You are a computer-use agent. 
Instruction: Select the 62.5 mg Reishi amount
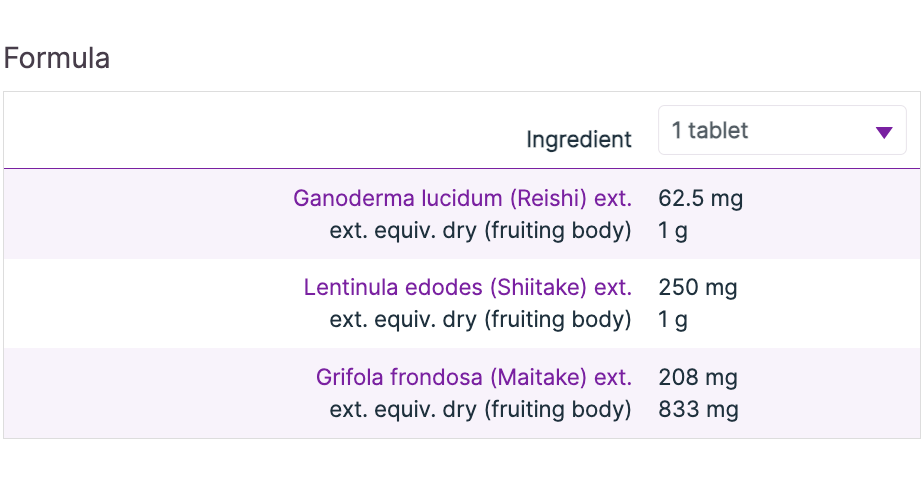coord(700,198)
